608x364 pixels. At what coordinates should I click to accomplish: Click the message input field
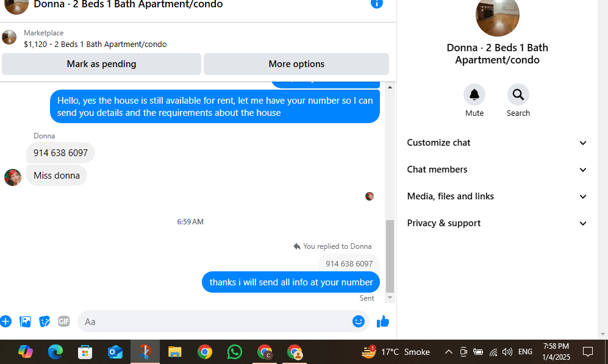click(x=215, y=321)
